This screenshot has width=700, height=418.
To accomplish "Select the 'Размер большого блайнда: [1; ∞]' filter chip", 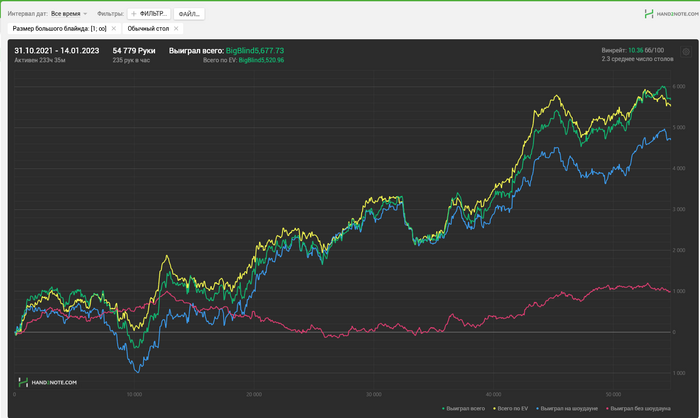I will tap(59, 29).
